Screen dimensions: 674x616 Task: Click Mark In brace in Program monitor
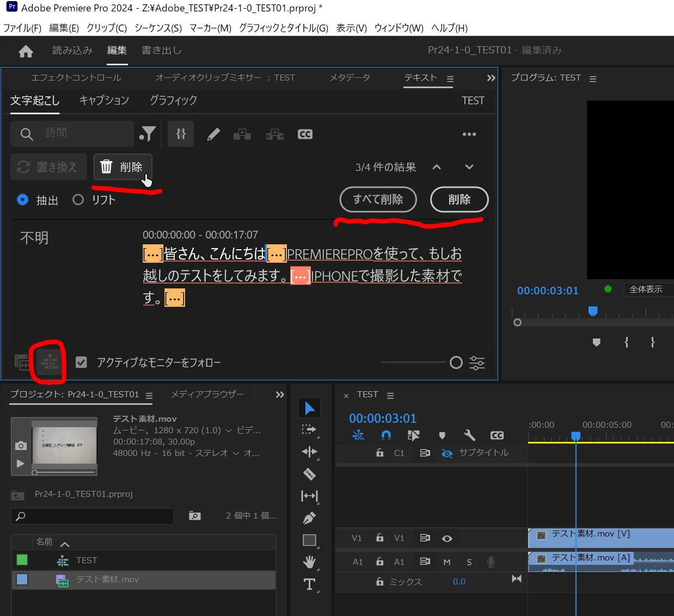(x=627, y=342)
